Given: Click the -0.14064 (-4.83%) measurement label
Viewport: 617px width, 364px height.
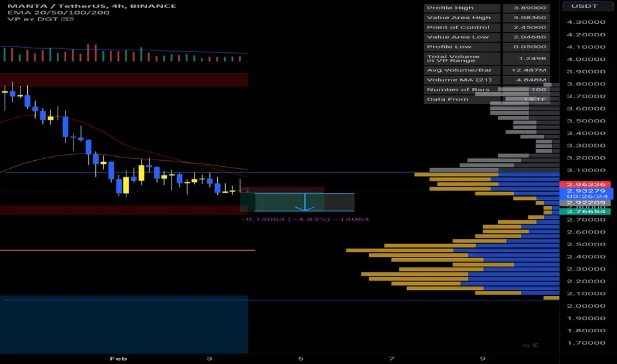Looking at the screenshot, I should tap(305, 219).
